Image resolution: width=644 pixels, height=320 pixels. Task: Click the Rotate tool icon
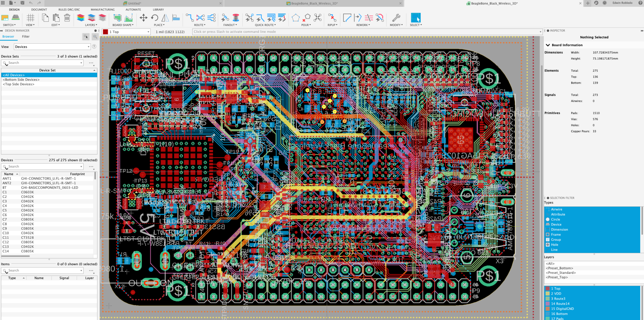click(x=154, y=18)
